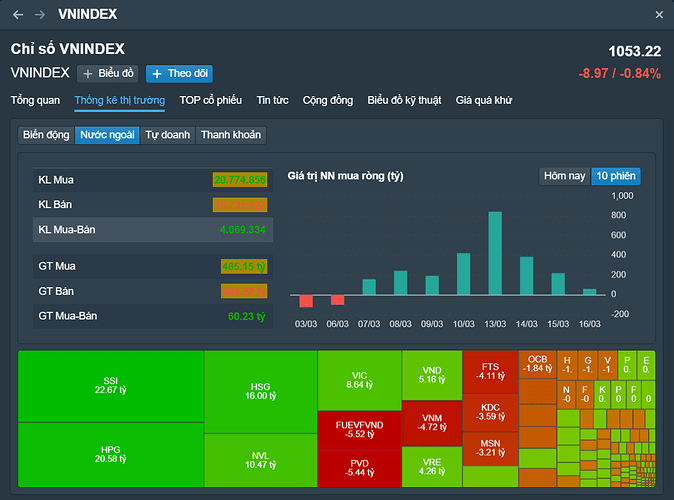Click the KL Bán row value

[x=240, y=205]
